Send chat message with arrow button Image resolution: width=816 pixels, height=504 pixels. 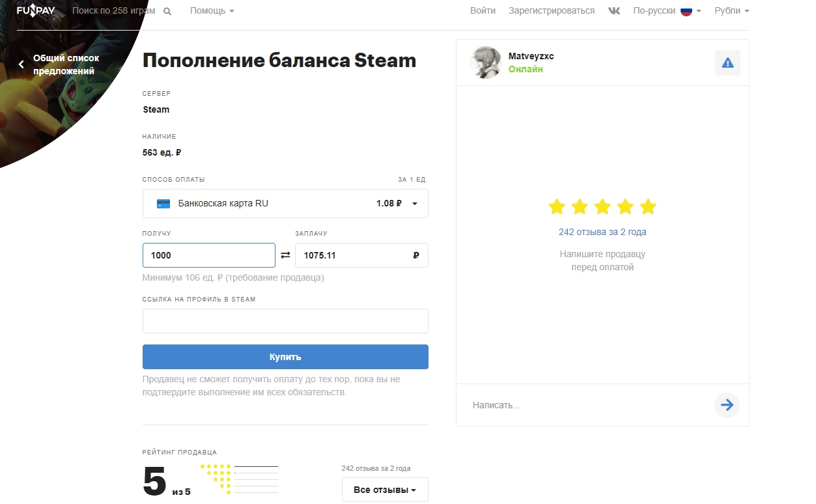[727, 405]
